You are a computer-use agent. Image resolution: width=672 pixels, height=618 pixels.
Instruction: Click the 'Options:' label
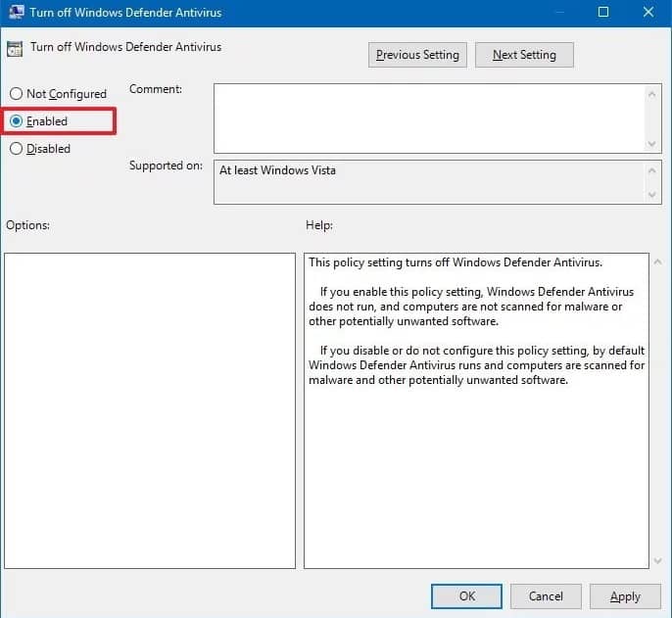point(27,225)
